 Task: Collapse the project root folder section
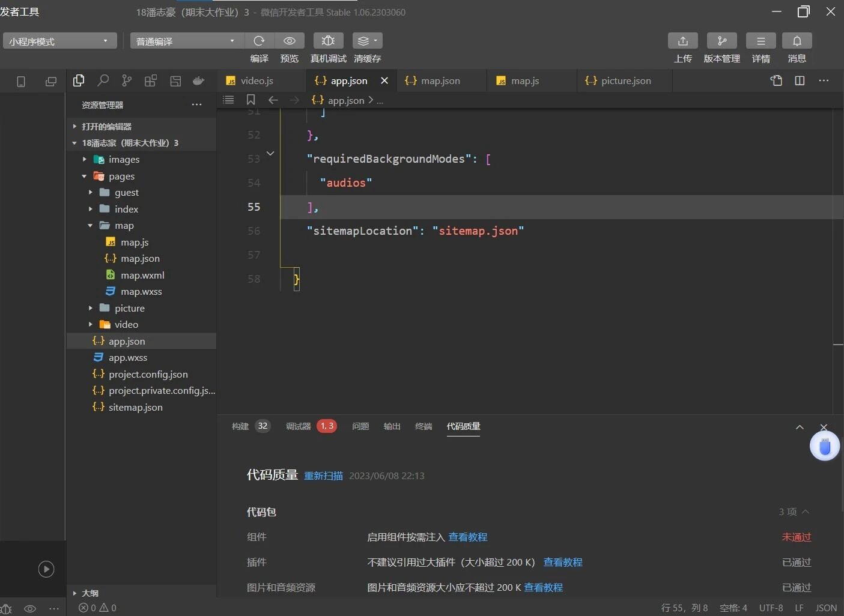click(x=141, y=143)
